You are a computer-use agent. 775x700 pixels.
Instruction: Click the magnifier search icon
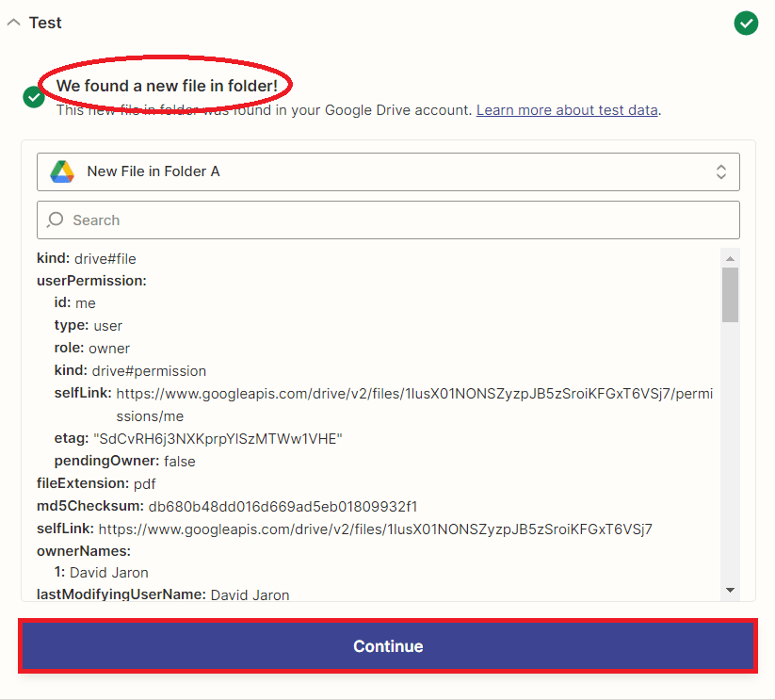[x=56, y=220]
